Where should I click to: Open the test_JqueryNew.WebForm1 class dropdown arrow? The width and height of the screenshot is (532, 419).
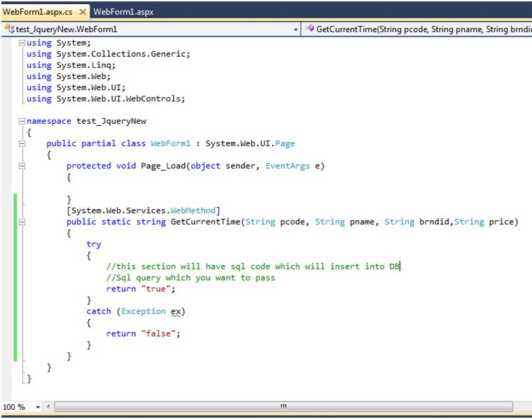295,29
